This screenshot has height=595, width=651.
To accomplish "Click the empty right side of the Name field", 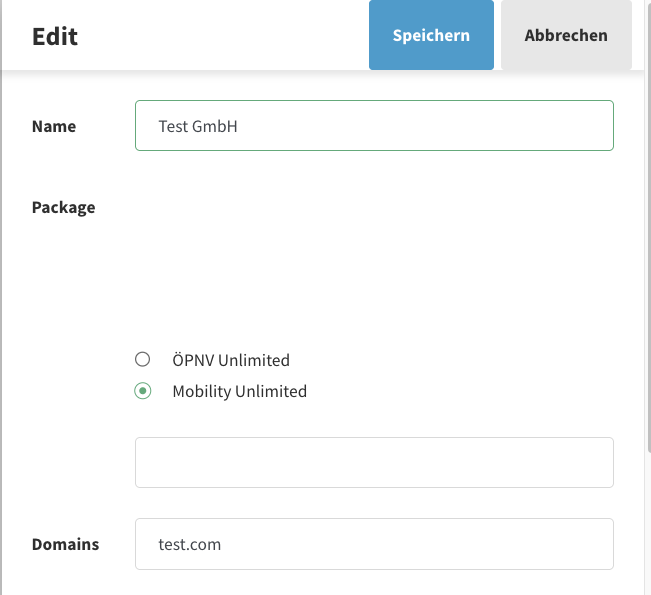I will point(500,126).
